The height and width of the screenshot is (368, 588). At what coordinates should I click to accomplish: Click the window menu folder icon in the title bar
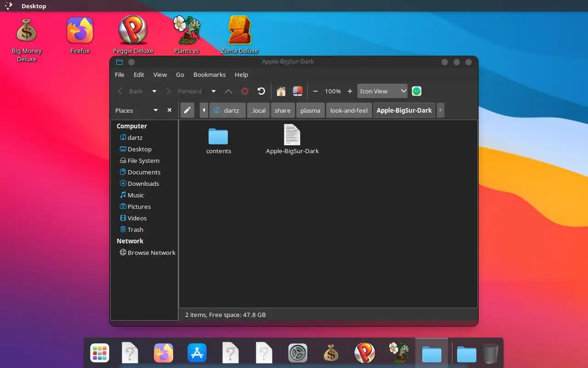tap(119, 62)
